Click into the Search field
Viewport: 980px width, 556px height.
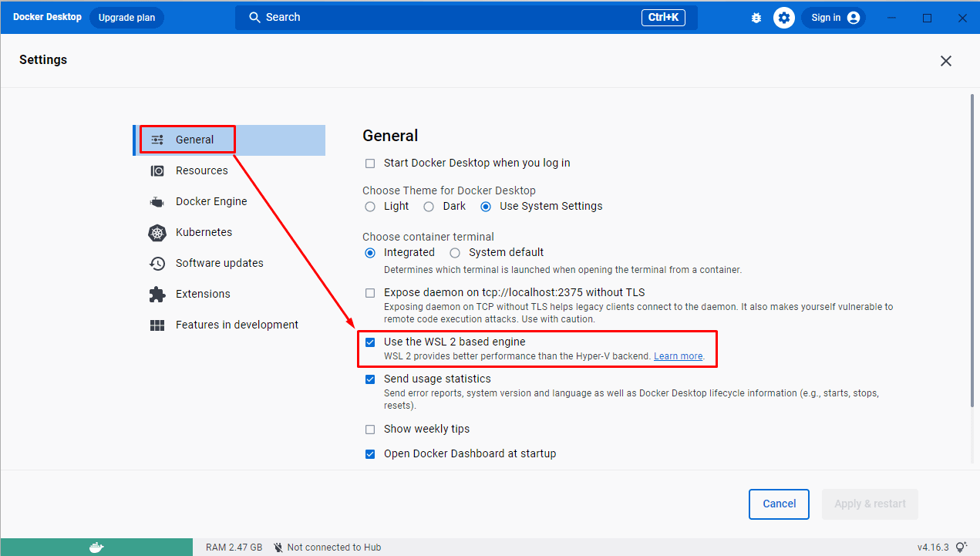(466, 17)
